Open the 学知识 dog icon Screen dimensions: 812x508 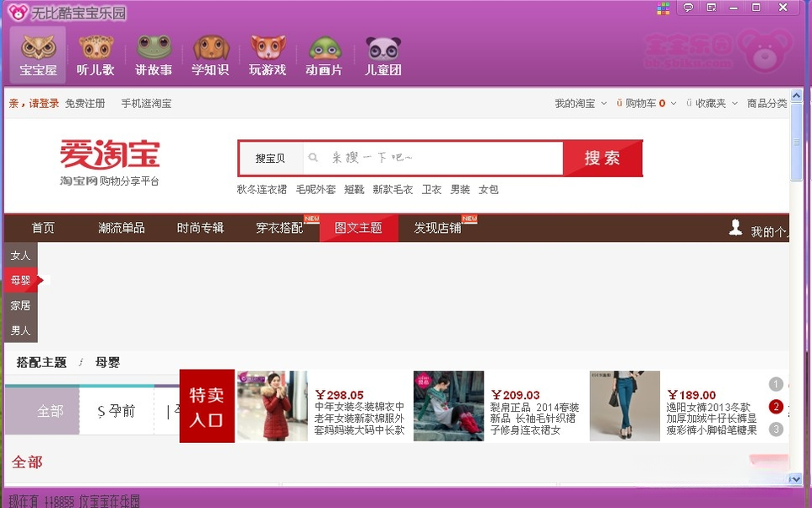click(211, 54)
